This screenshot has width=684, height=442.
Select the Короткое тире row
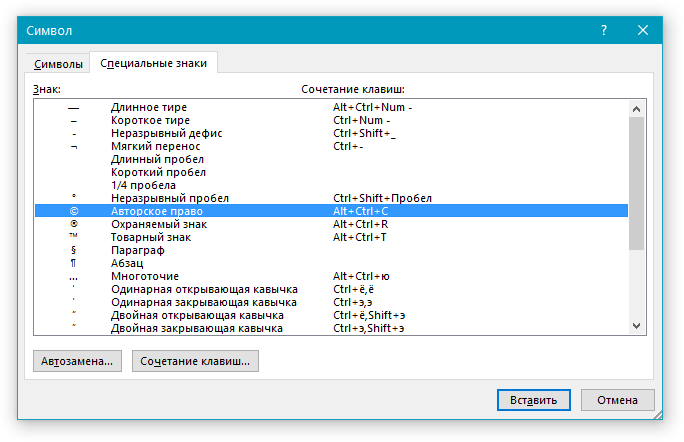(332, 120)
